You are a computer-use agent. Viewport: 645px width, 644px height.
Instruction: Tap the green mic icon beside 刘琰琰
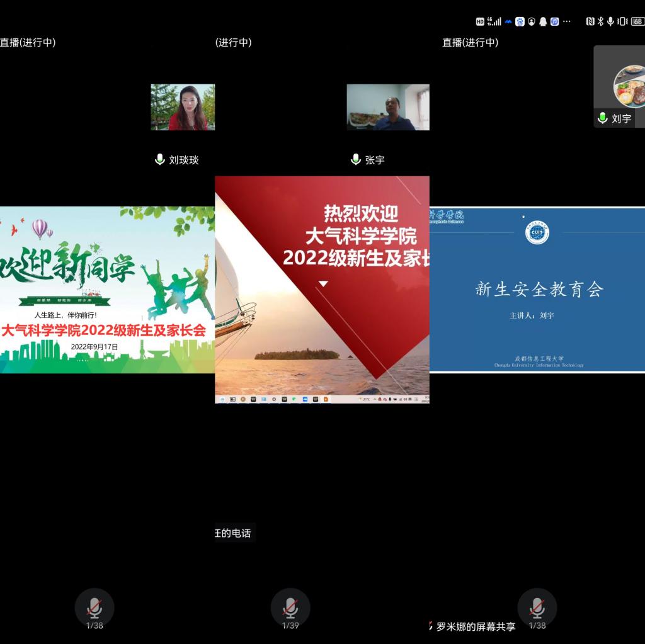[160, 160]
